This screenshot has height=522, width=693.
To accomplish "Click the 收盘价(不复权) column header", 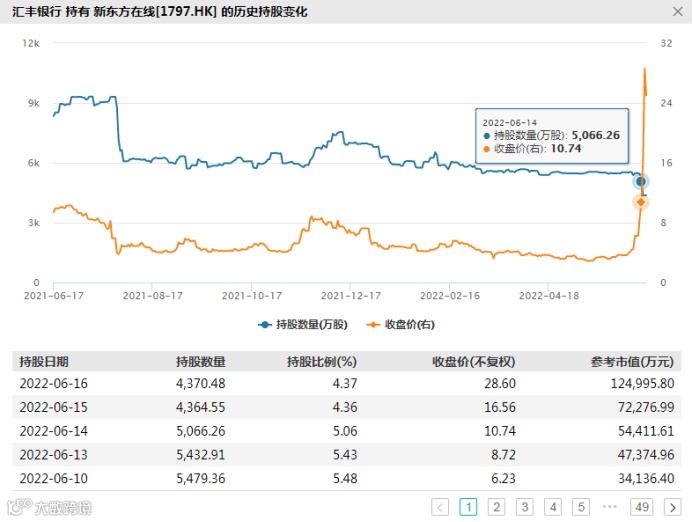I will (x=474, y=362).
